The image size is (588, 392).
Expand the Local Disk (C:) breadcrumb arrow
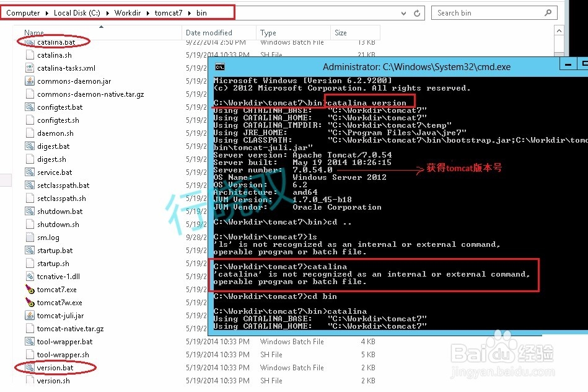[107, 13]
